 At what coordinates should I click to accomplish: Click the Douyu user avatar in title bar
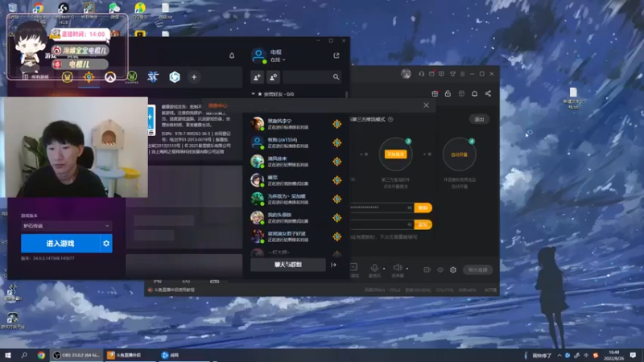(406, 74)
